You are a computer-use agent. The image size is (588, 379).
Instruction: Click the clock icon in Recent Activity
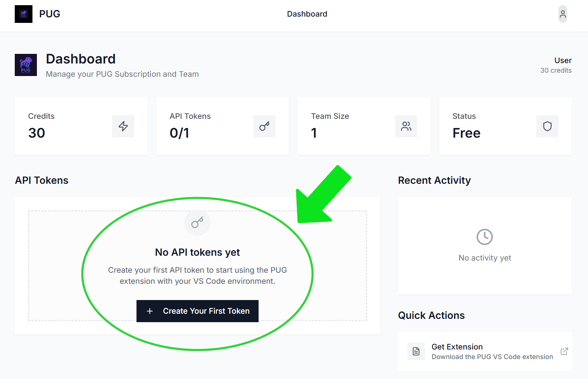click(485, 237)
